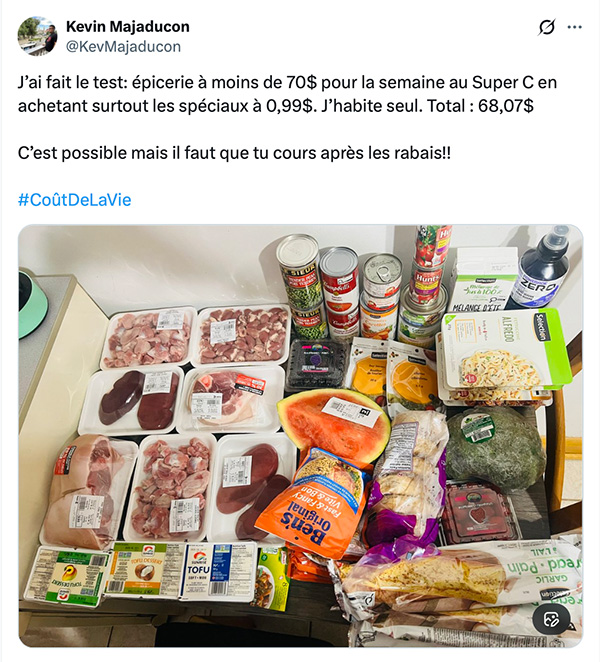600x662 pixels.
Task: Click the tweet text about Super C
Action: coord(287,94)
